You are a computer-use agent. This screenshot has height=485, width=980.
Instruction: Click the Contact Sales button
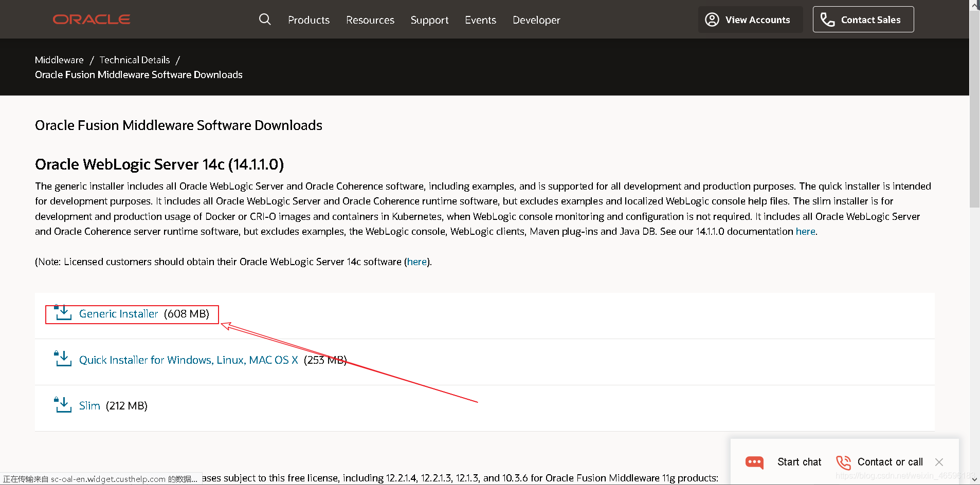[863, 20]
